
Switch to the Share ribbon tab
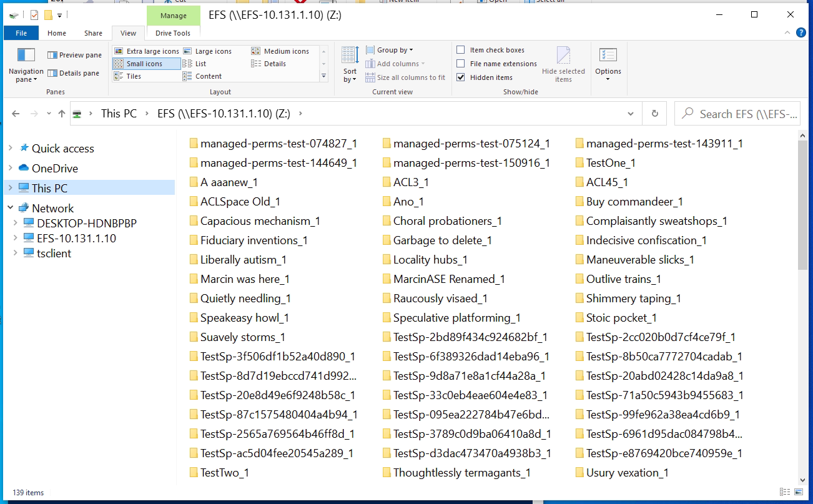coord(93,33)
